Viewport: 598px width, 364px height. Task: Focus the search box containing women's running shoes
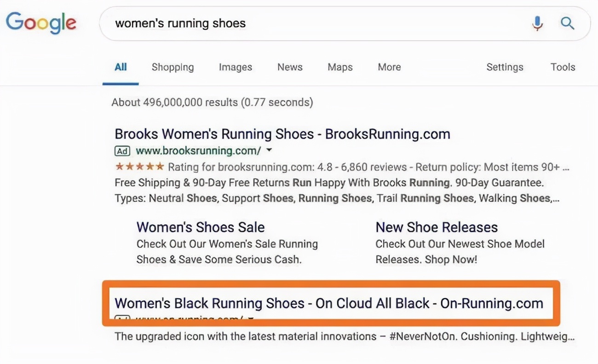(313, 23)
